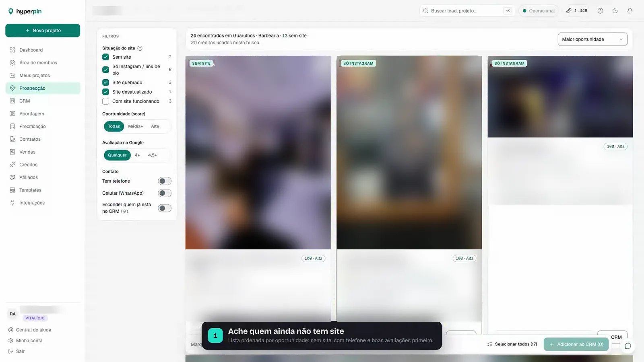Click Adicionar ao CRM (0) button
Image resolution: width=644 pixels, height=362 pixels.
click(576, 344)
